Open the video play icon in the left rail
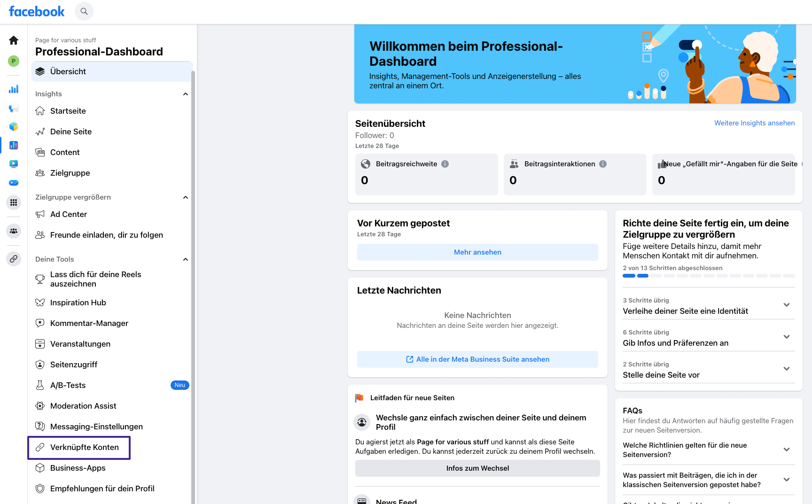 pos(14,164)
